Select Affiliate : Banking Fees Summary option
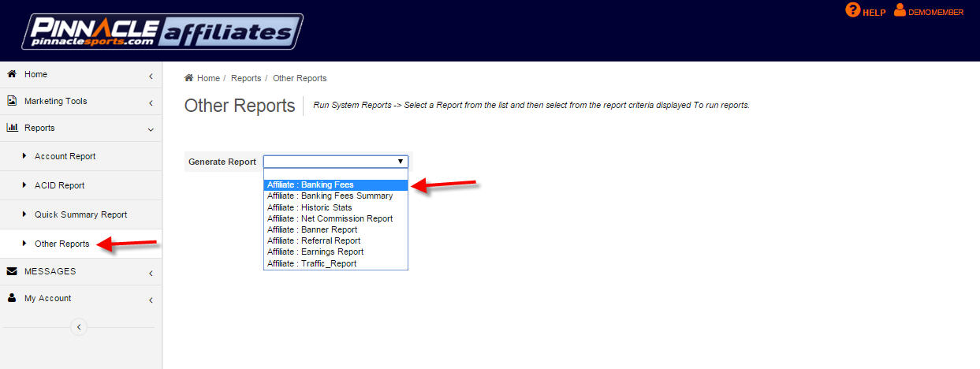The width and height of the screenshot is (980, 369). coord(336,196)
